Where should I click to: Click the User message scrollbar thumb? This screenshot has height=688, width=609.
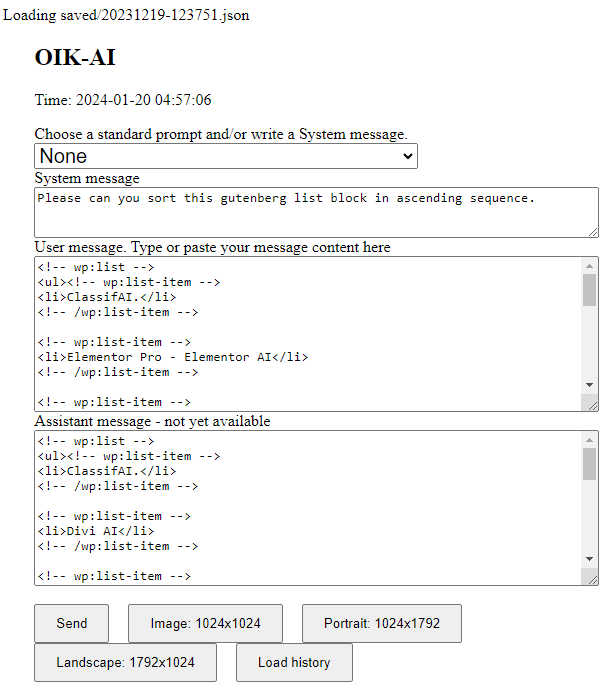pos(589,290)
